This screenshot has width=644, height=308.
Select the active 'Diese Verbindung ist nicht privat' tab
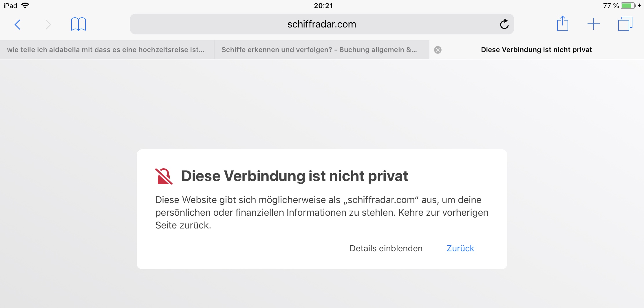536,50
